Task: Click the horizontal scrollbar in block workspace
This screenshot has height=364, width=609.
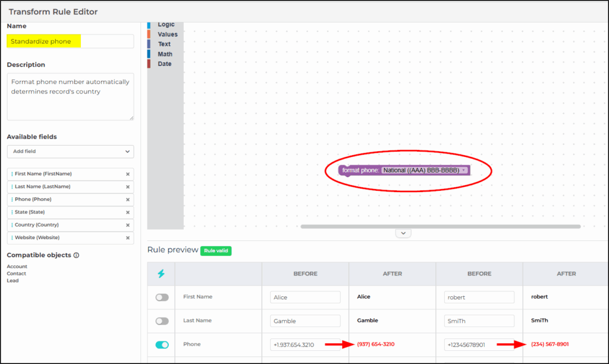Action: point(441,227)
